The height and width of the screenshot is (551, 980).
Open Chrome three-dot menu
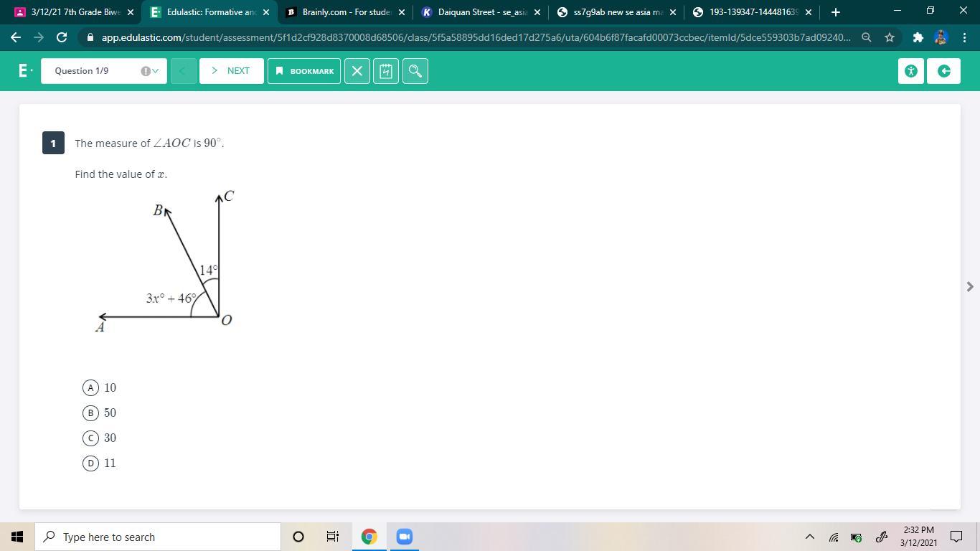point(964,37)
